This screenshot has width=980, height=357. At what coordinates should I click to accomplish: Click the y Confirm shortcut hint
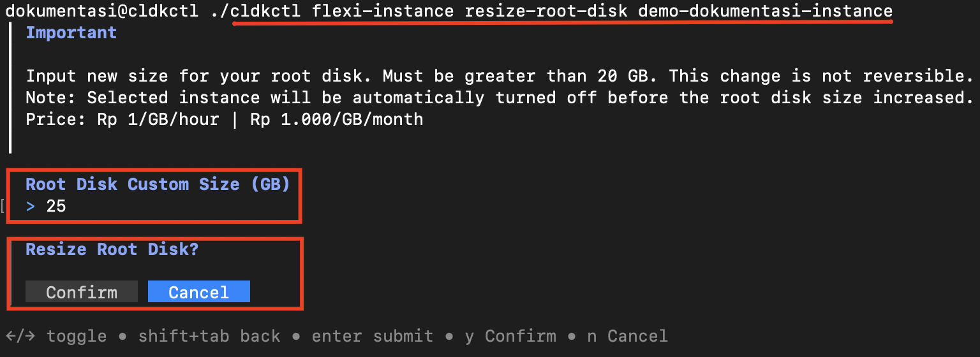510,336
